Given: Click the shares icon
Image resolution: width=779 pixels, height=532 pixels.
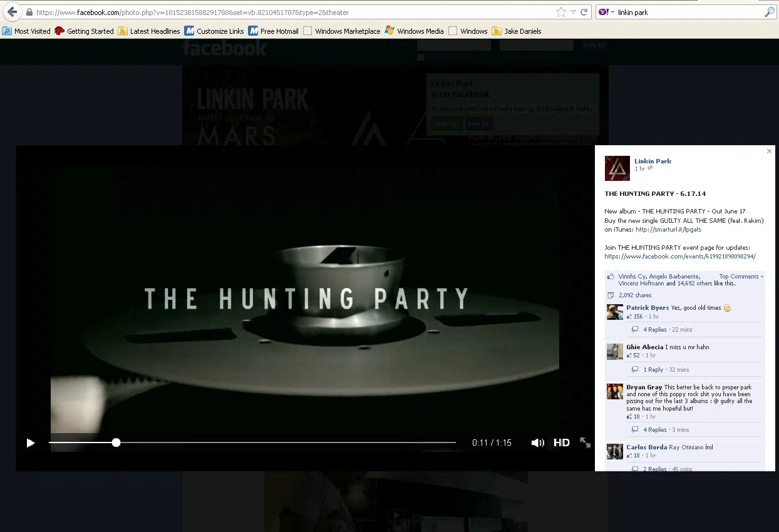Looking at the screenshot, I should click(x=611, y=295).
